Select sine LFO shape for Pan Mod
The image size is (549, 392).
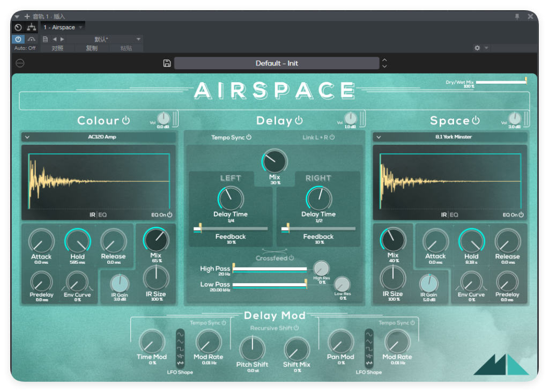369,334
